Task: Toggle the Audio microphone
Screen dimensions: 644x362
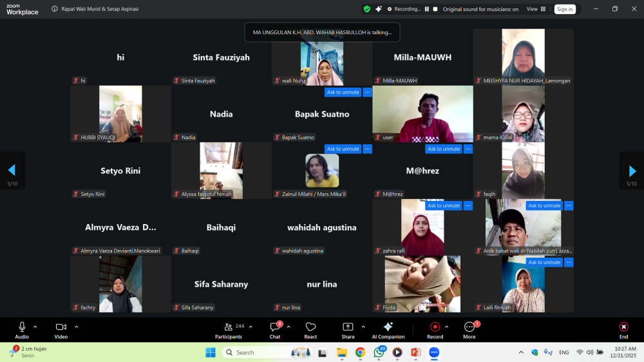Action: click(22, 330)
